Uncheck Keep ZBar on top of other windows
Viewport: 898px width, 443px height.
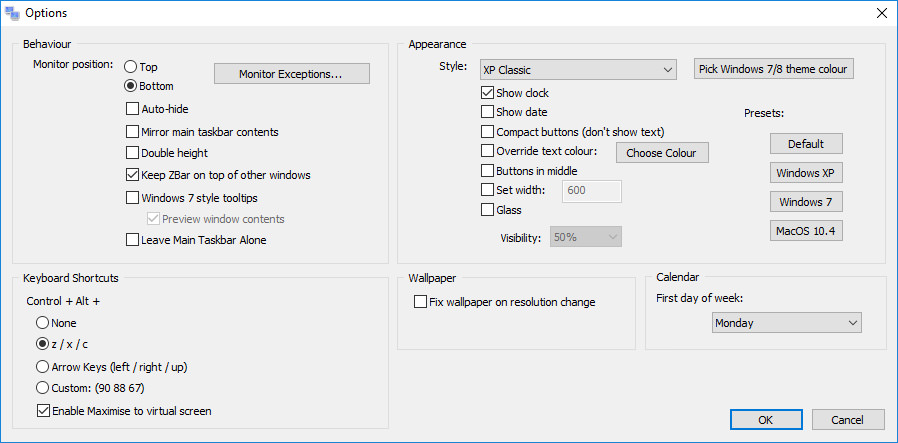(132, 175)
